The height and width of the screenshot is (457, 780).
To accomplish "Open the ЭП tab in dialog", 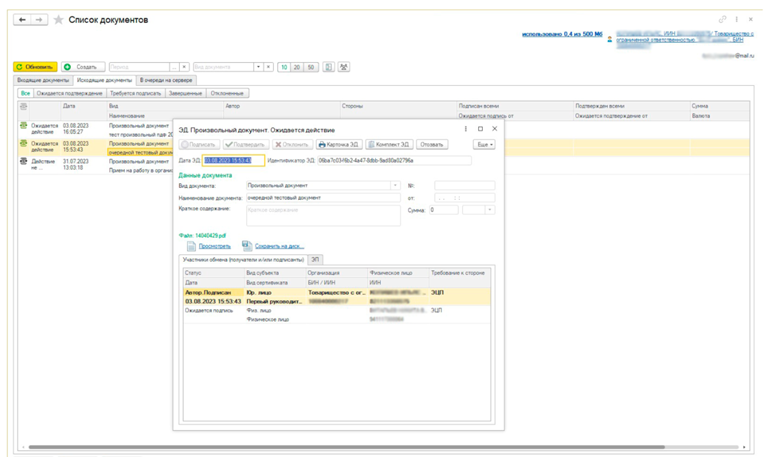I will pos(313,259).
